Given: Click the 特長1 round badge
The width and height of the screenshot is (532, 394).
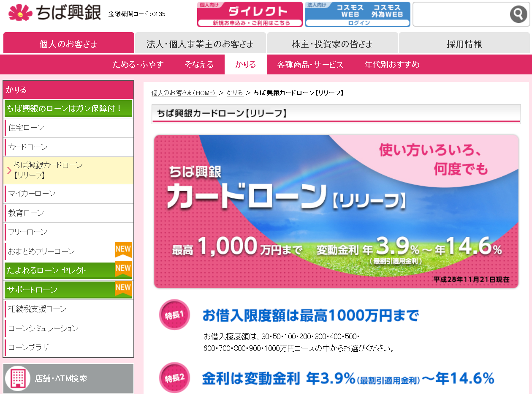Looking at the screenshot, I should (x=174, y=315).
